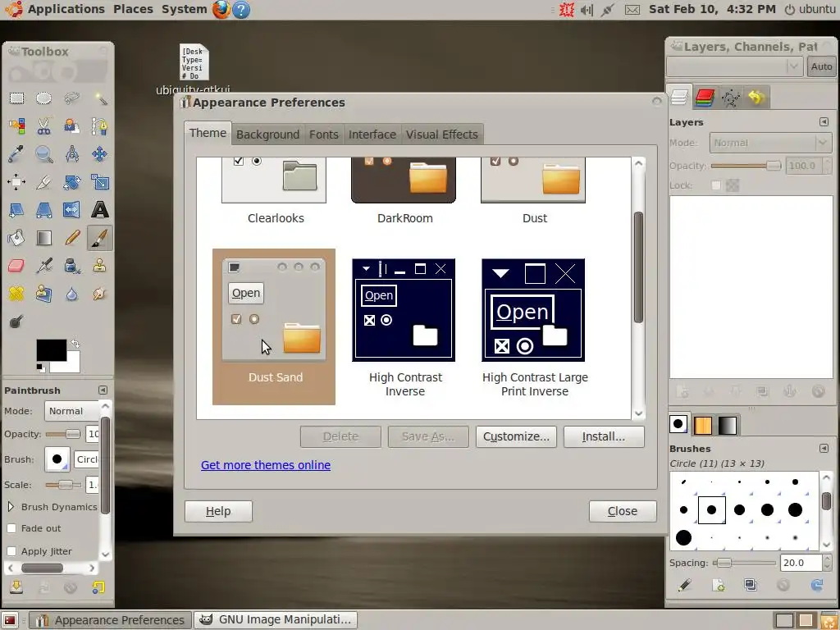Click the Customize... button
The height and width of the screenshot is (630, 840).
click(517, 436)
